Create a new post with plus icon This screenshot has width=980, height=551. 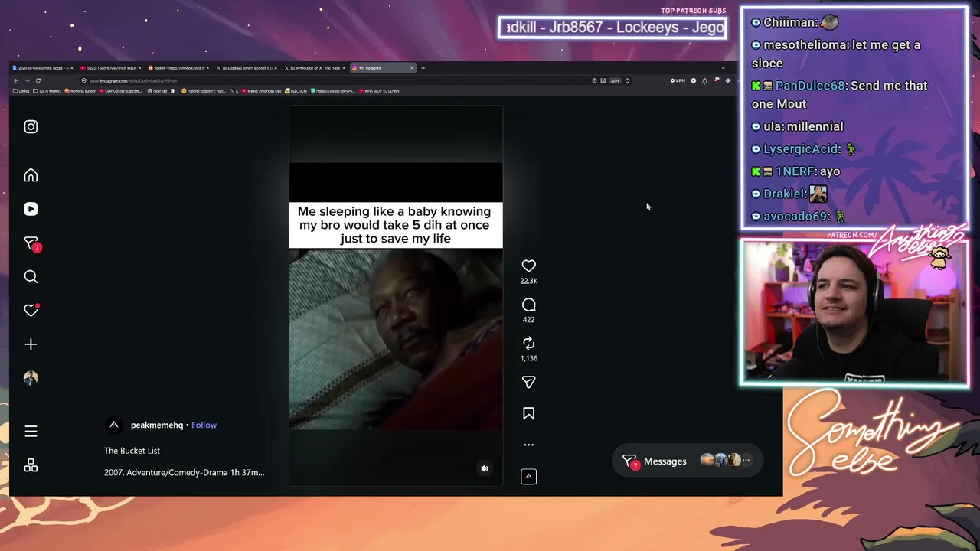[31, 344]
